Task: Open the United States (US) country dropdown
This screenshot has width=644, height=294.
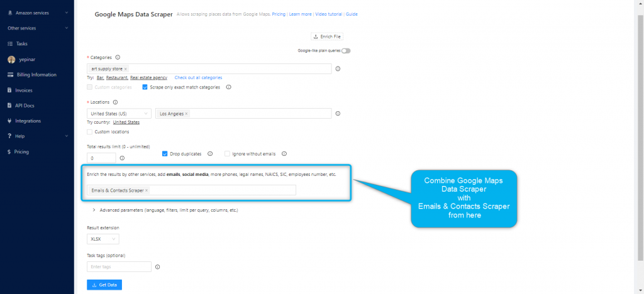Action: click(119, 114)
